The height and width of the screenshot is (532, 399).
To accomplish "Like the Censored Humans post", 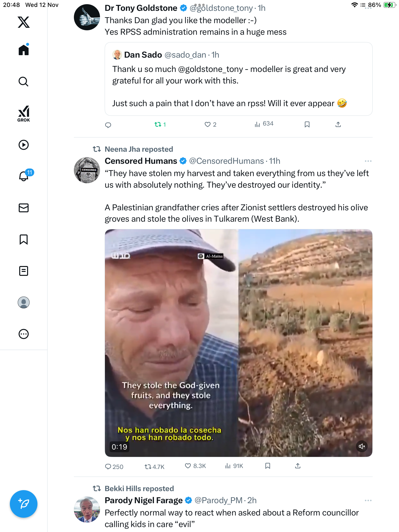I will [x=188, y=466].
